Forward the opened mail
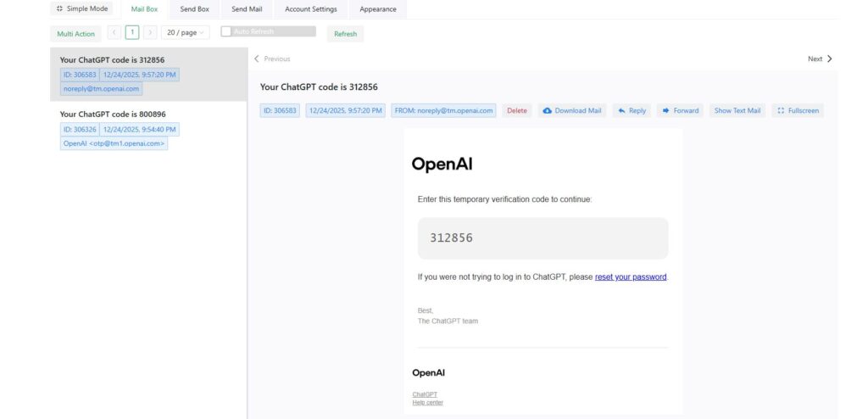Image resolution: width=868 pixels, height=419 pixels. pos(681,111)
